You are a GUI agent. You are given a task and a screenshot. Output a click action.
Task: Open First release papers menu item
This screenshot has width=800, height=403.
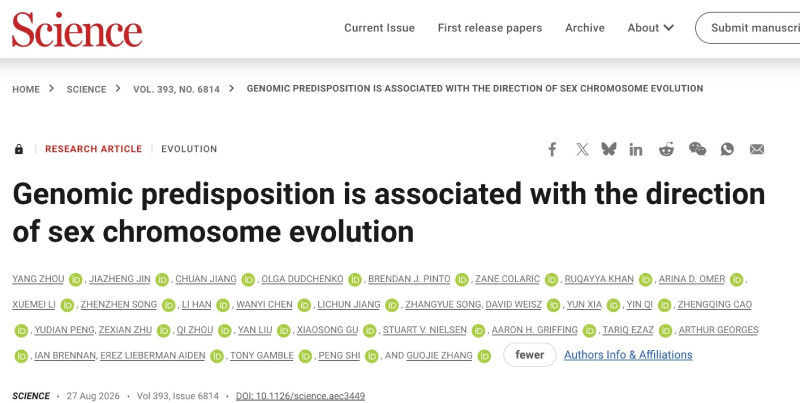pyautogui.click(x=490, y=28)
